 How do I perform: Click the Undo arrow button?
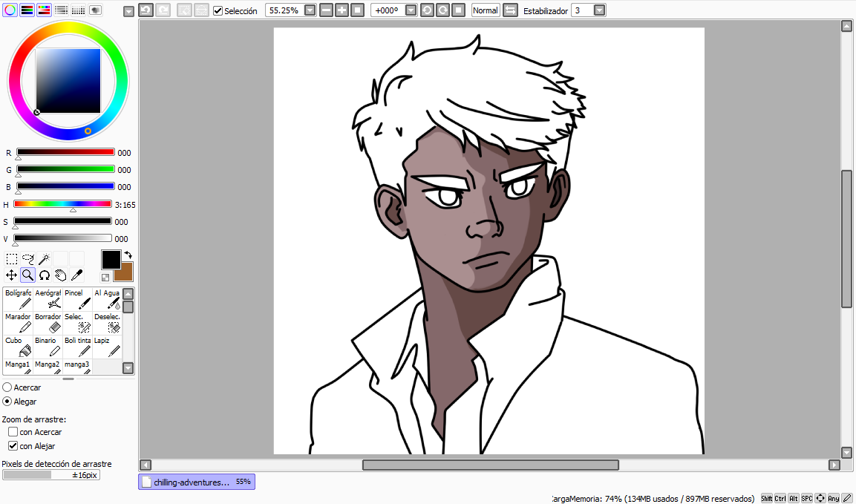[146, 10]
